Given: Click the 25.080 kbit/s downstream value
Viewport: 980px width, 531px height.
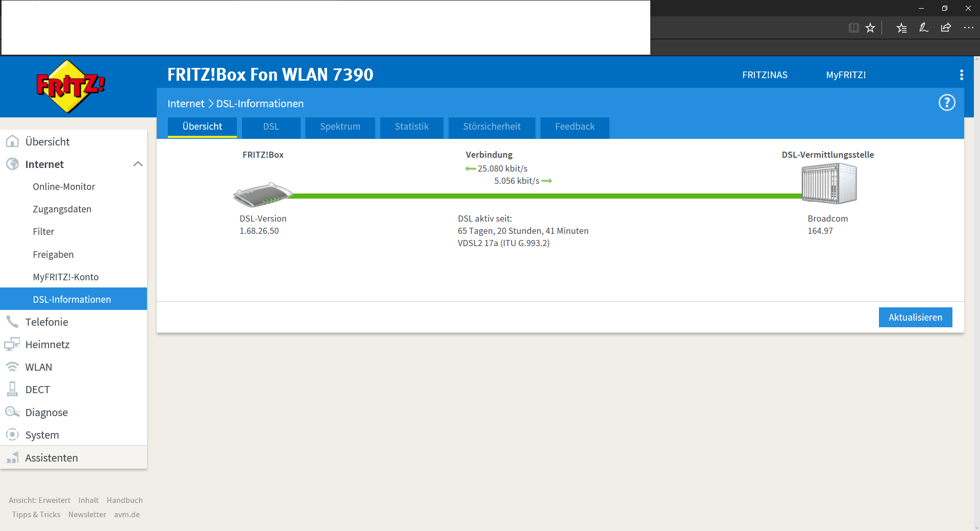Looking at the screenshot, I should click(502, 168).
